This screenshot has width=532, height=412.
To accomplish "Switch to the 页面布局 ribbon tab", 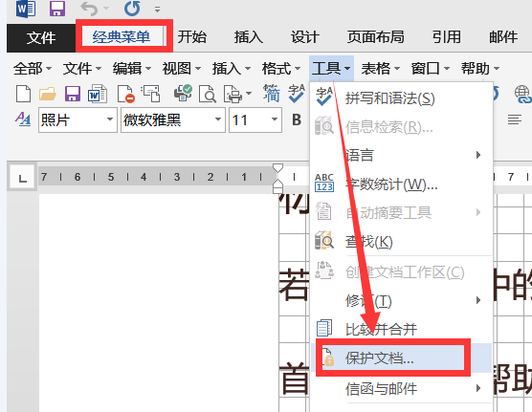I will click(375, 37).
